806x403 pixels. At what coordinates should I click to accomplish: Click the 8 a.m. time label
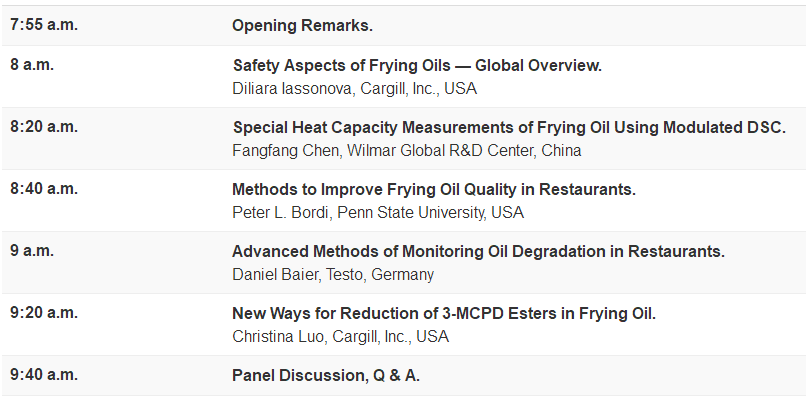[x=32, y=65]
